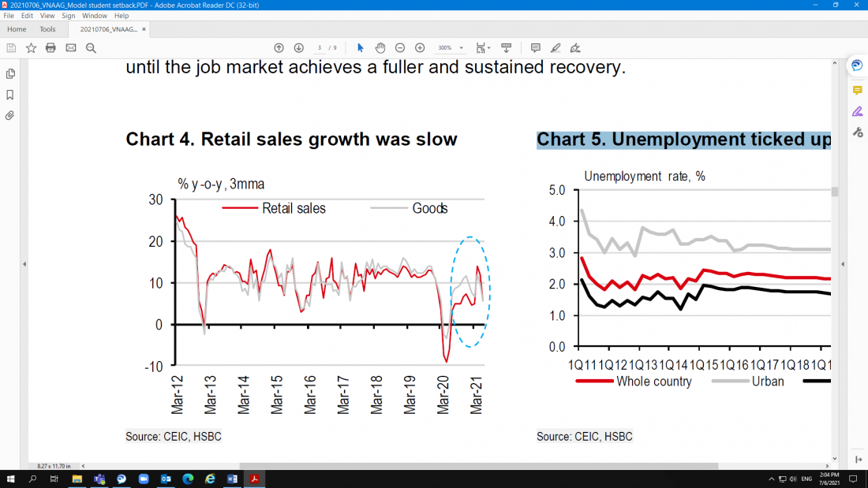Expand the page fit options dropdown
The height and width of the screenshot is (488, 868).
(x=489, y=48)
